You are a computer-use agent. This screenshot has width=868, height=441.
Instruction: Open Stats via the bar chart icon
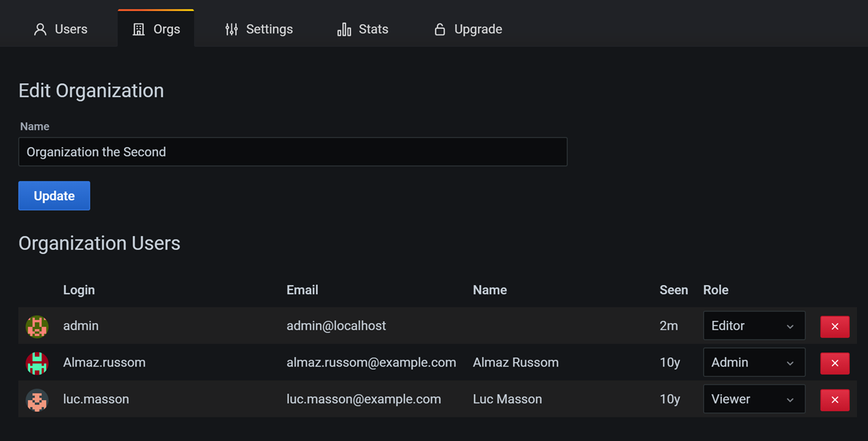(344, 29)
